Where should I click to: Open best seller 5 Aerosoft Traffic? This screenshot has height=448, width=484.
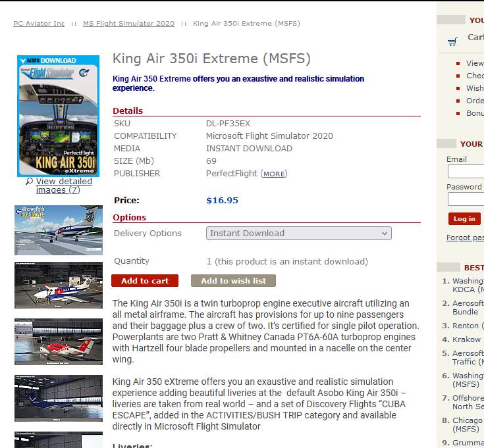pos(468,357)
